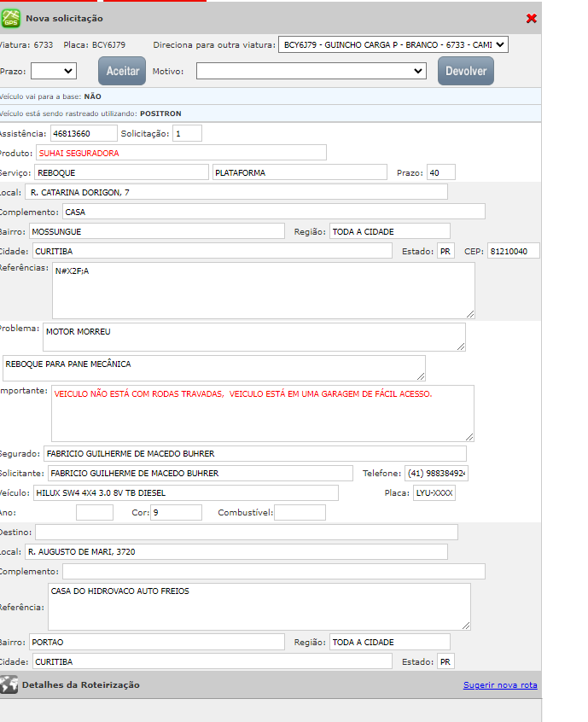Click the Solicitante name field
Screen dimensions: 588x722
click(x=201, y=473)
